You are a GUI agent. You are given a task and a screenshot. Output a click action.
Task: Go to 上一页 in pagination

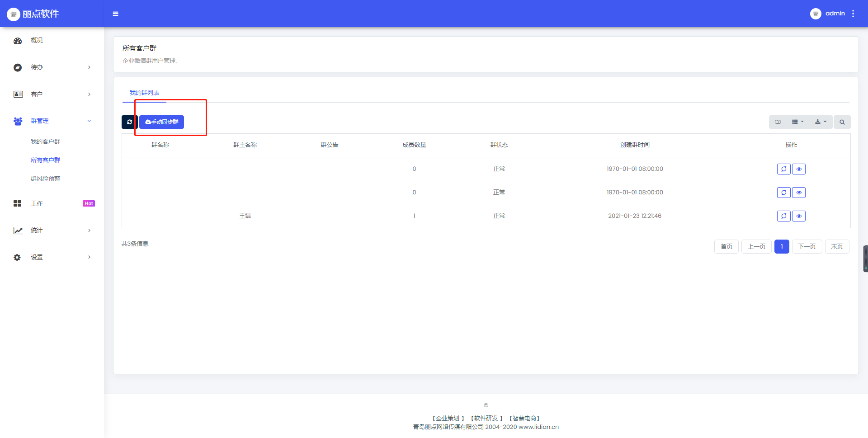[x=756, y=246]
